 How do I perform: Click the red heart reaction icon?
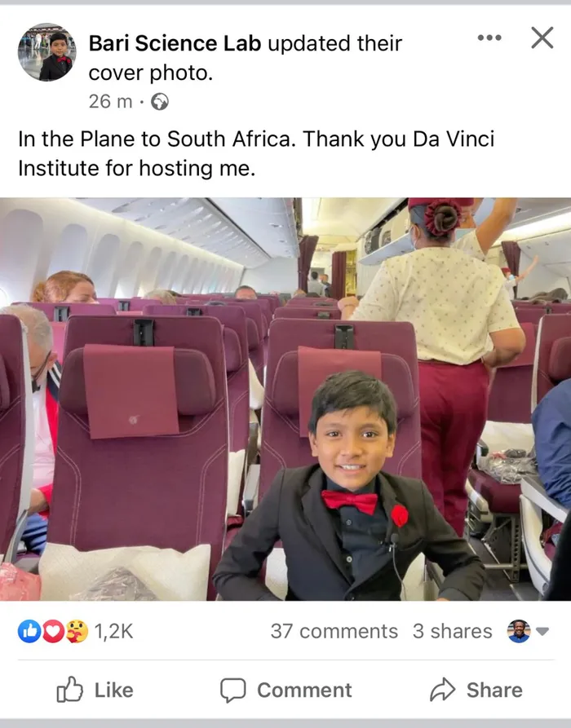[x=52, y=631]
